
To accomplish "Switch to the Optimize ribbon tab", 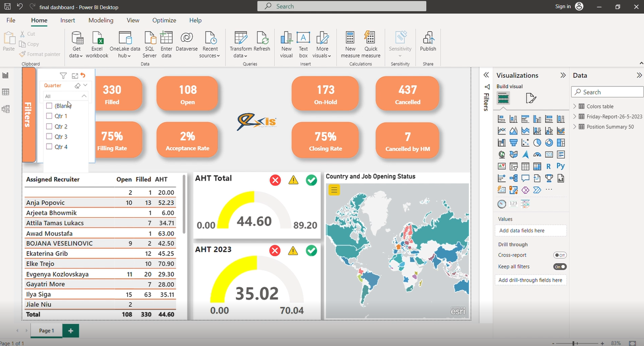I will (164, 20).
